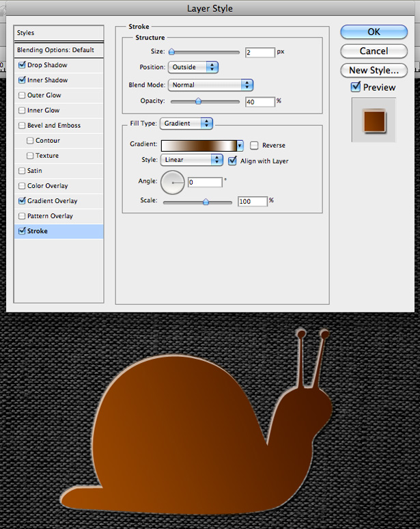Click the angle dial control
The width and height of the screenshot is (420, 529).
[x=173, y=182]
